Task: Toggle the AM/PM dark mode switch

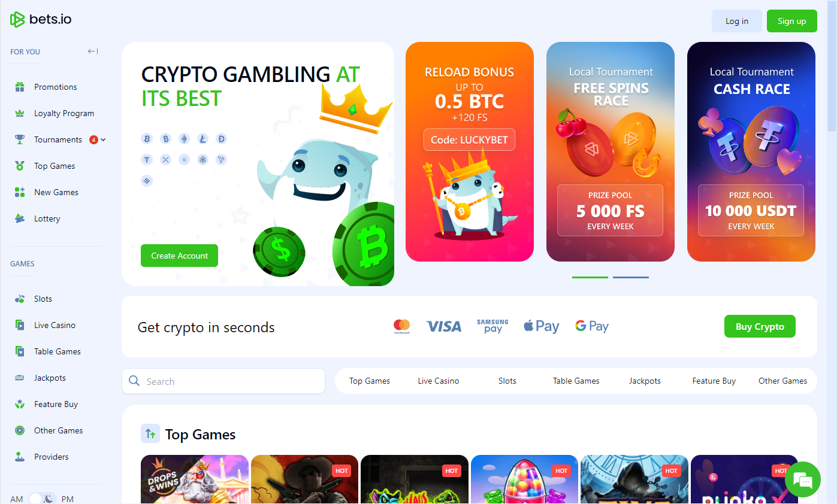Action: coord(43,499)
